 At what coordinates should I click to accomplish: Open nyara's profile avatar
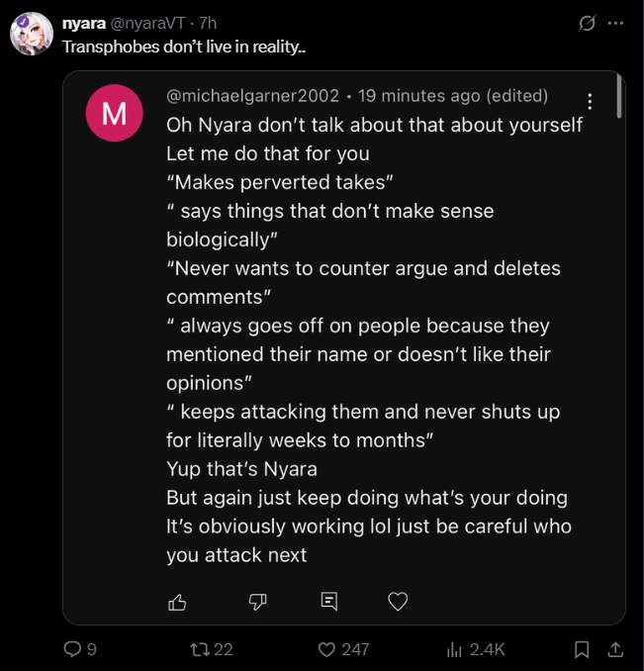(31, 35)
